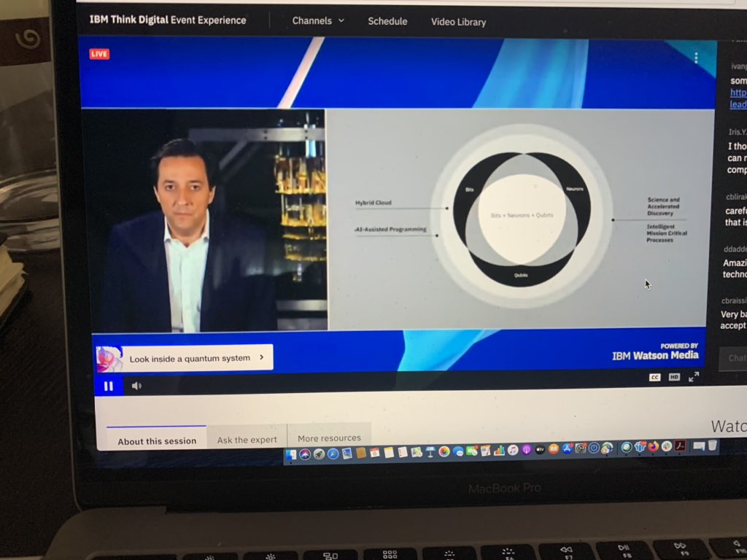Image resolution: width=747 pixels, height=560 pixels.
Task: Pause the live video stream
Action: pyautogui.click(x=109, y=386)
